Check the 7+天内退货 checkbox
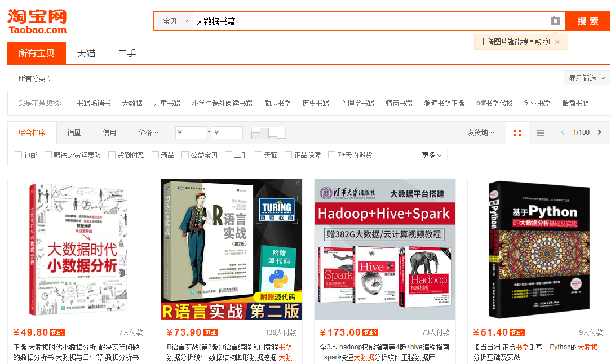 coord(331,155)
